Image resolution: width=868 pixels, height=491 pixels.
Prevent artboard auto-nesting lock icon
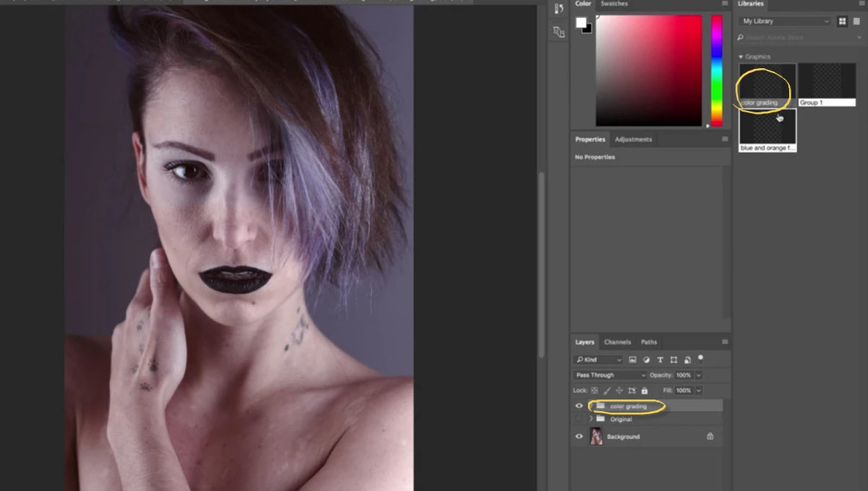click(x=632, y=391)
